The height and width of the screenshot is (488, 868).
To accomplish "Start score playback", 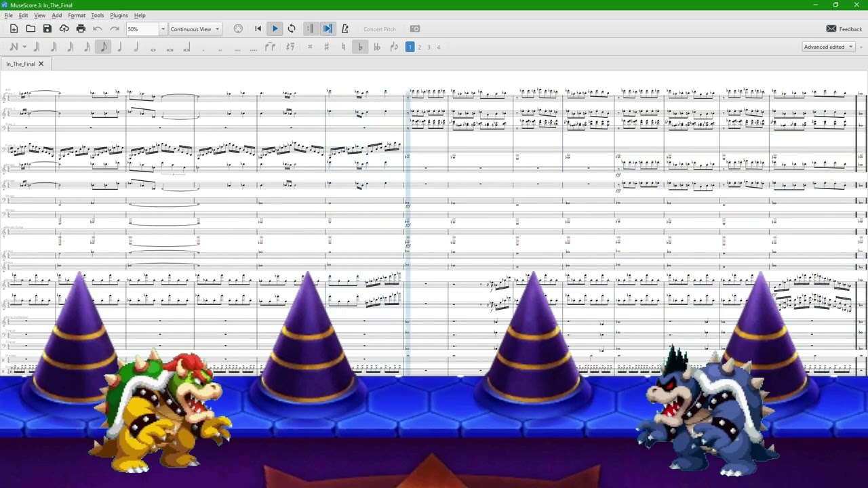I will 275,29.
